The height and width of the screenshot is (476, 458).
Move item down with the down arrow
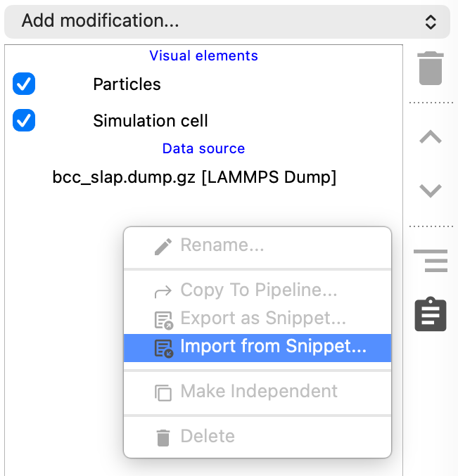click(x=431, y=191)
